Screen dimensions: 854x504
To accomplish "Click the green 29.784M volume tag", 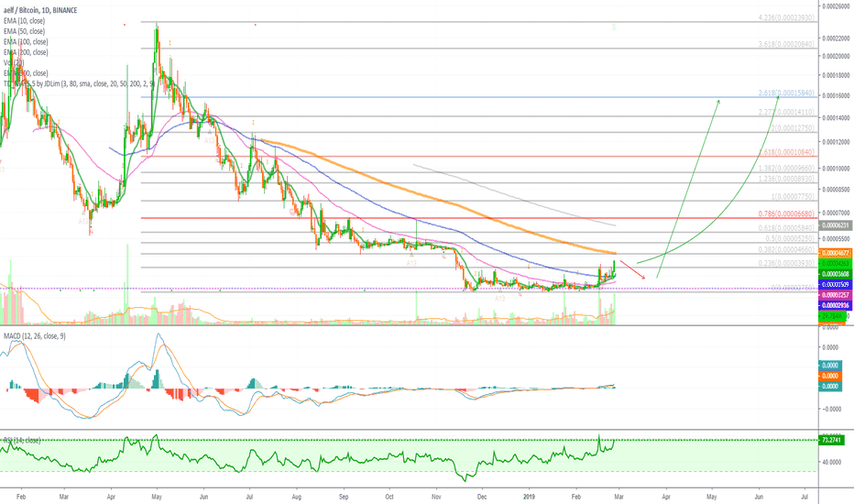I will tap(833, 316).
